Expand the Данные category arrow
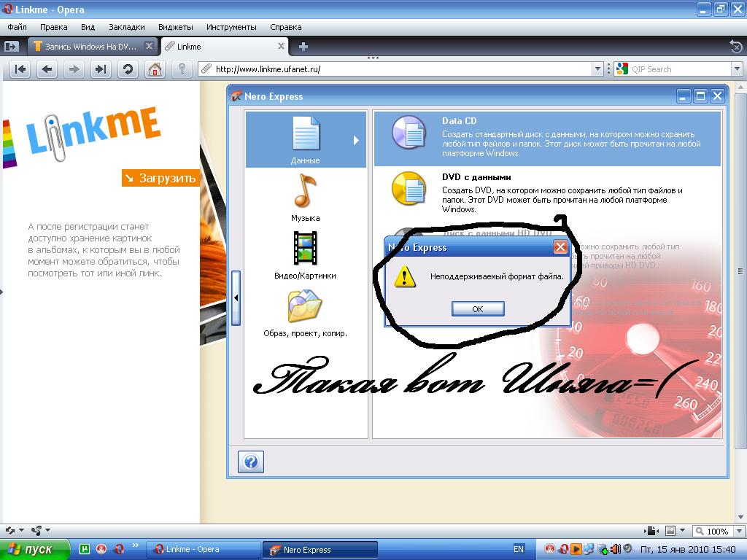747x560 pixels. pos(356,141)
